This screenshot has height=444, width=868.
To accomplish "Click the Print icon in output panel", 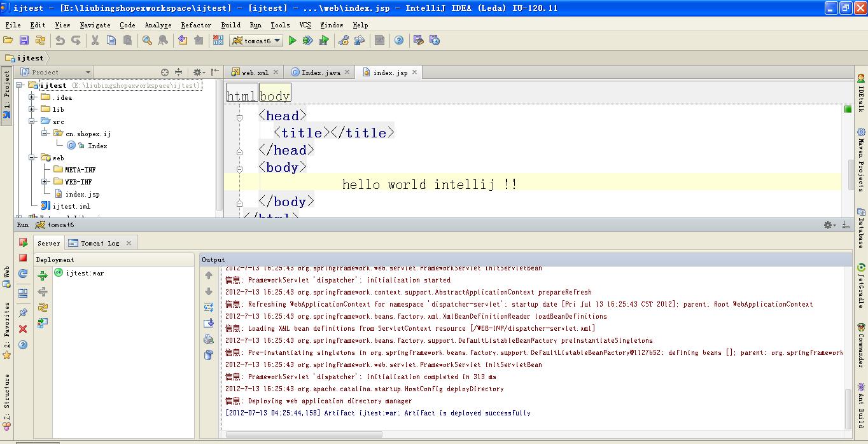I will [x=209, y=339].
